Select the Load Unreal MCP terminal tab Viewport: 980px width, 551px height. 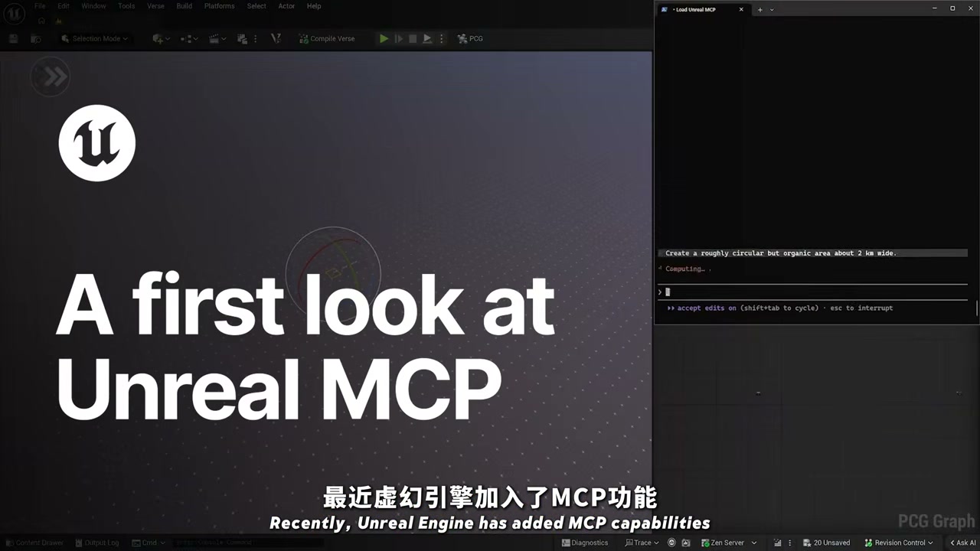click(701, 9)
